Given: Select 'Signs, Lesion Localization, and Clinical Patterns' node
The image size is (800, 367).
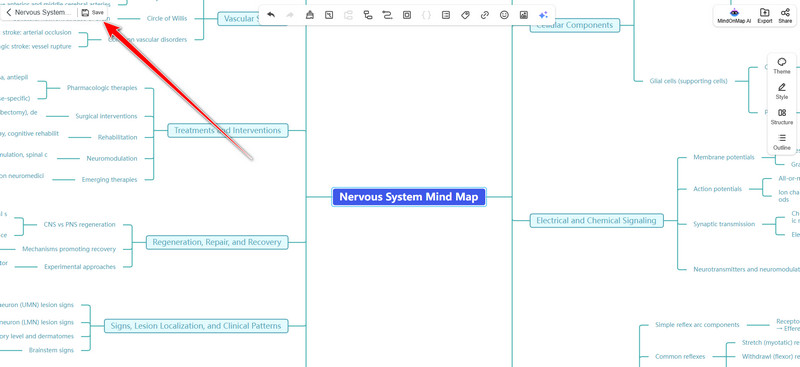Looking at the screenshot, I should [196, 326].
